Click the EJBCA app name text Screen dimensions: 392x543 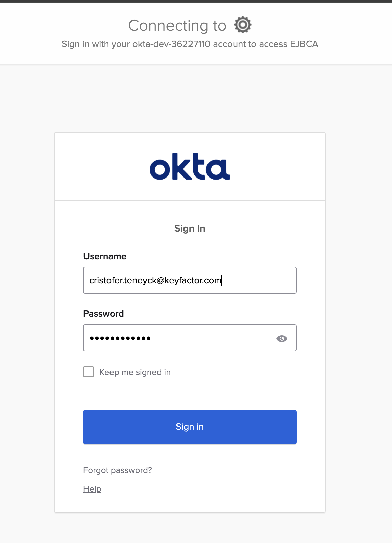tap(304, 44)
